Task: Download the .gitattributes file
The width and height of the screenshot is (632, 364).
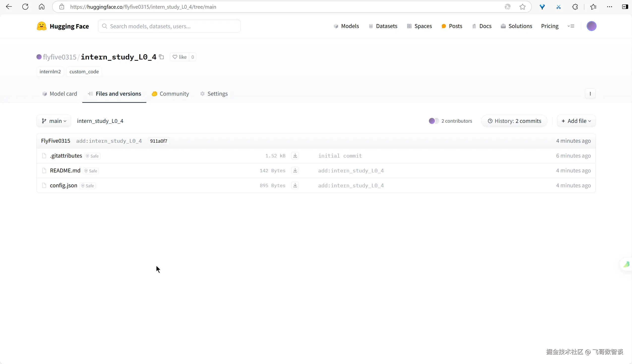Action: point(295,156)
